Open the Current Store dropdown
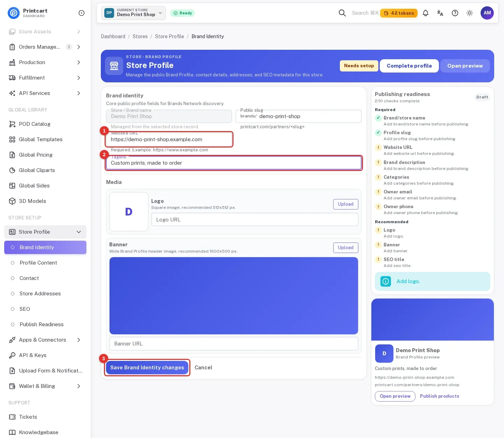Image resolution: width=504 pixels, height=438 pixels. tap(133, 13)
